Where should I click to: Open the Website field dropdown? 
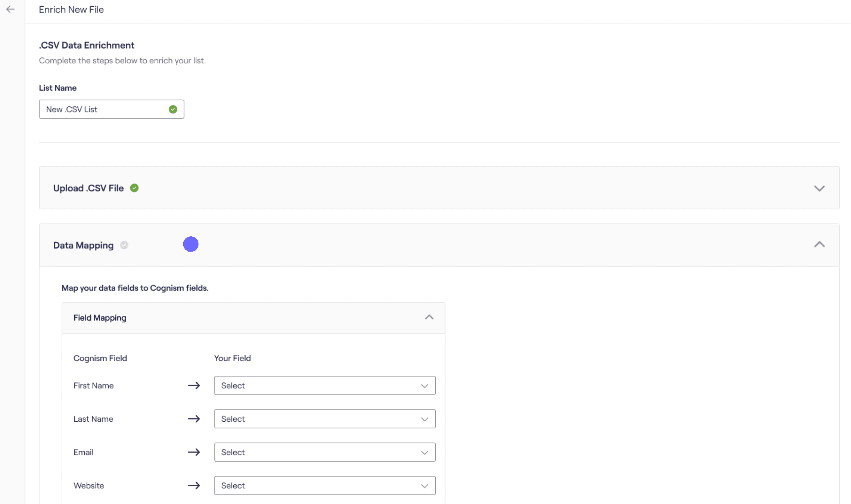click(324, 486)
